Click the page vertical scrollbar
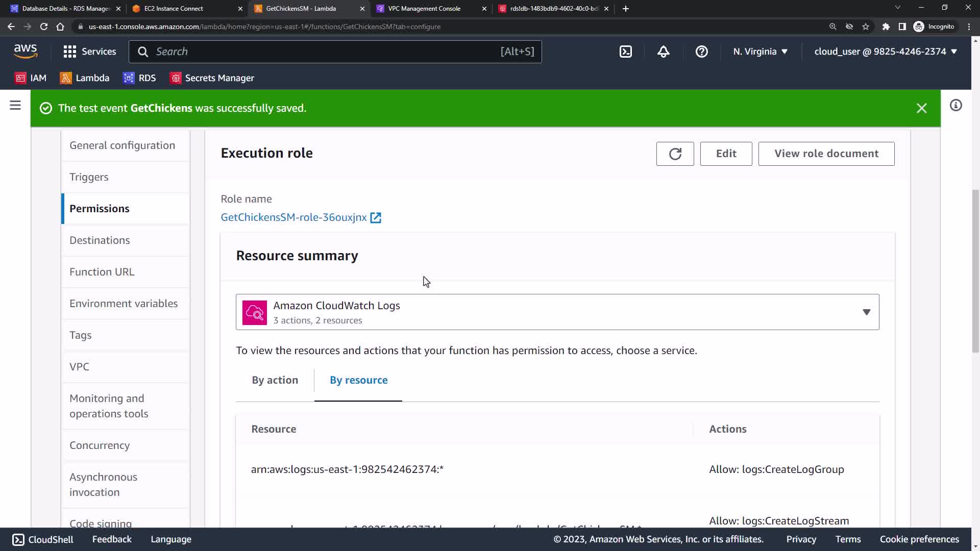Viewport: 980px width, 551px height. pos(975,270)
